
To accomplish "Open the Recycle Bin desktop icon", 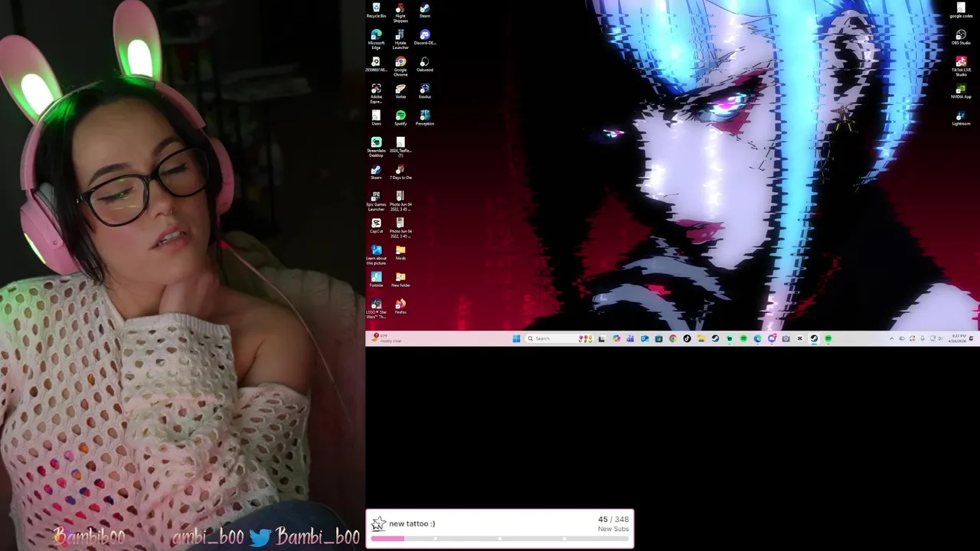I will click(x=376, y=11).
